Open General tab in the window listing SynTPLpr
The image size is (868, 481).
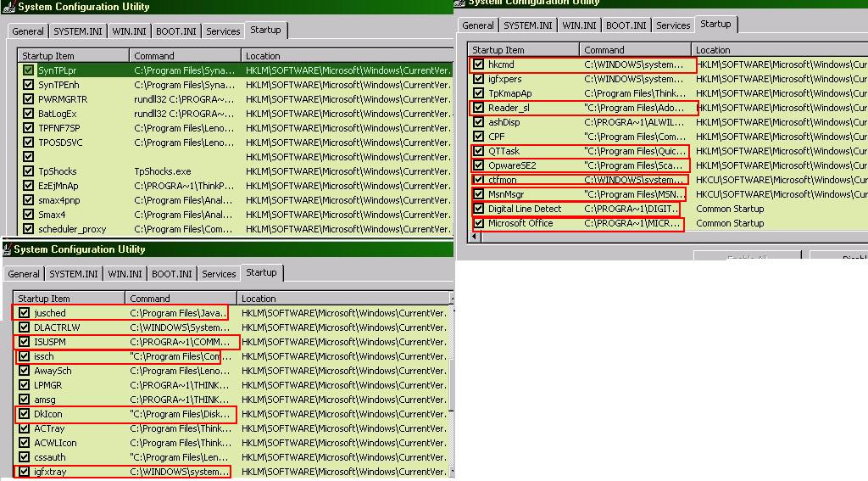28,31
